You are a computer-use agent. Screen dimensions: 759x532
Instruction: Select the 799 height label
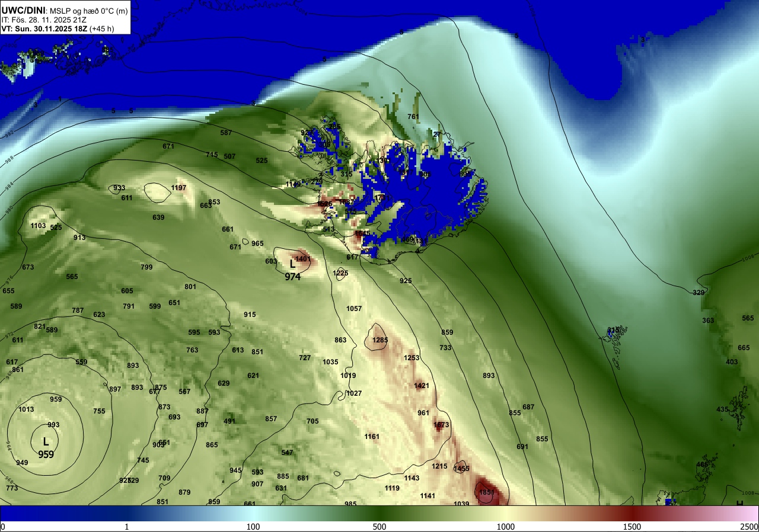(x=146, y=267)
